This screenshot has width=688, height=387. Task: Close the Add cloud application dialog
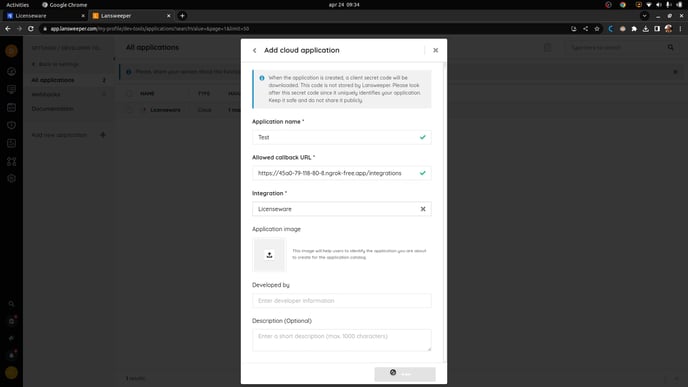tap(435, 50)
